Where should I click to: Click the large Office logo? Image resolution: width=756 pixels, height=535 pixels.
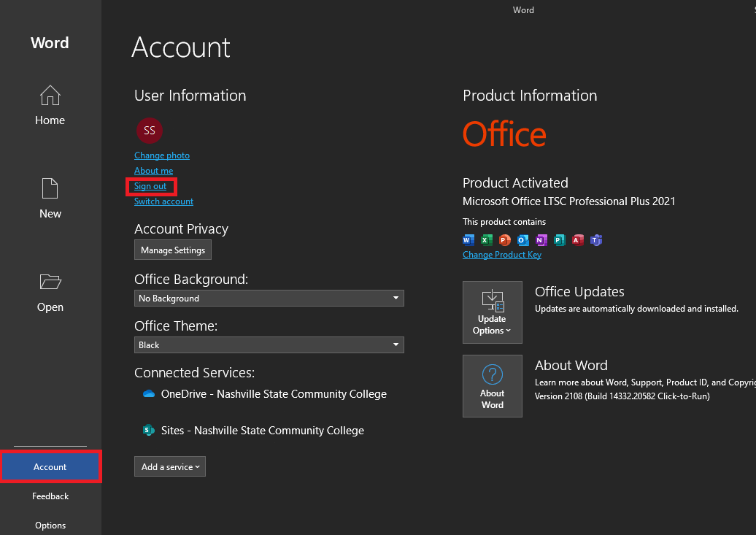tap(504, 134)
